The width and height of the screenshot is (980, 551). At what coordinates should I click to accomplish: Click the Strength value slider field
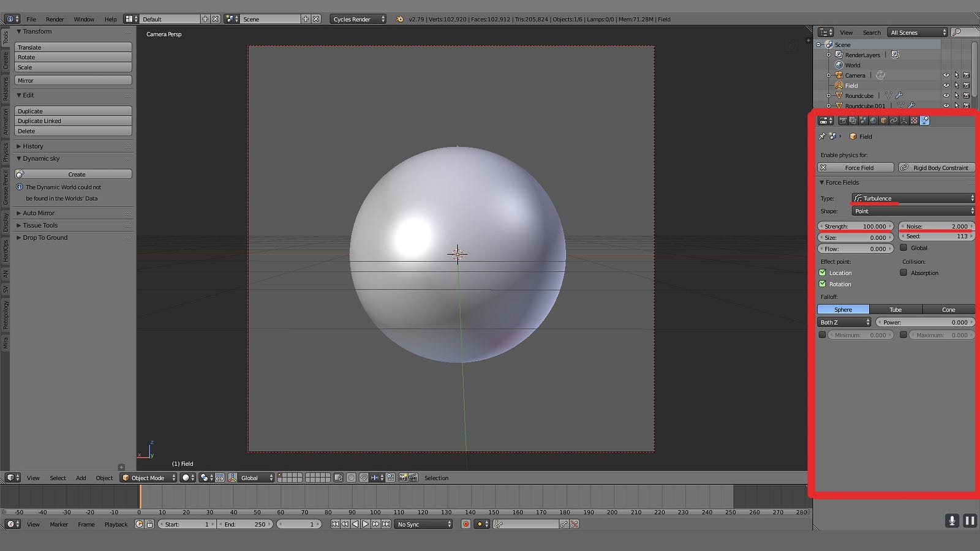[x=855, y=227]
